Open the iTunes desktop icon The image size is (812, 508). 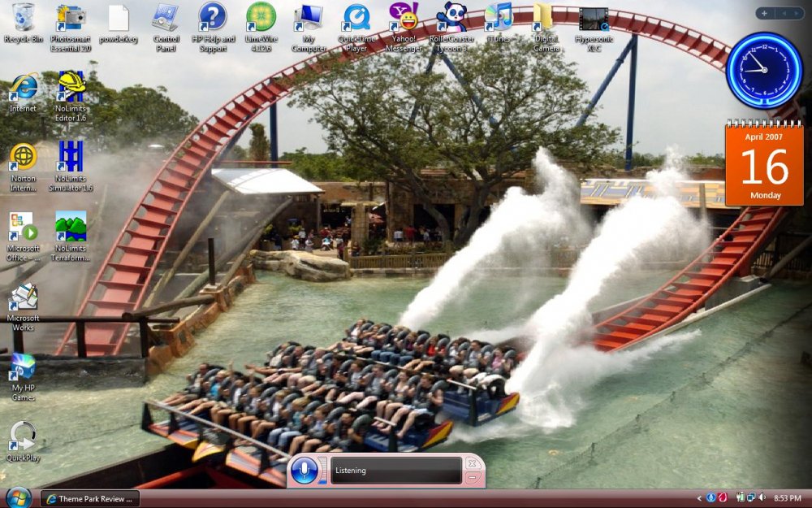(x=498, y=18)
